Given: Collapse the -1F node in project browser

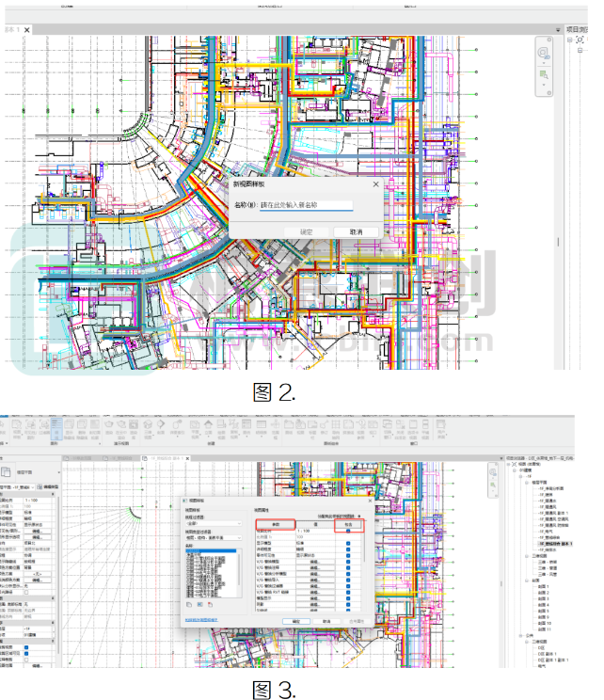Looking at the screenshot, I should point(521,476).
